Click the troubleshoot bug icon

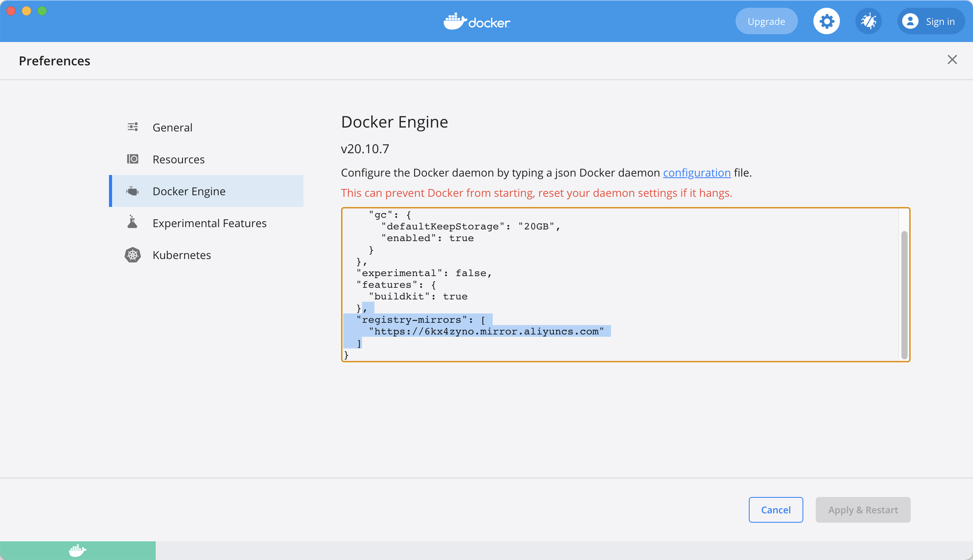click(868, 21)
